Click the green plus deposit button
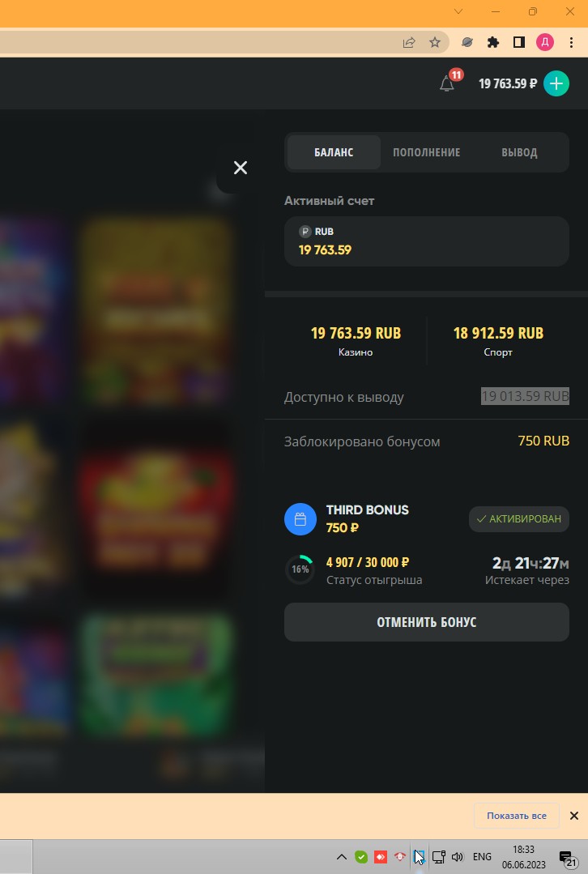 pos(556,83)
